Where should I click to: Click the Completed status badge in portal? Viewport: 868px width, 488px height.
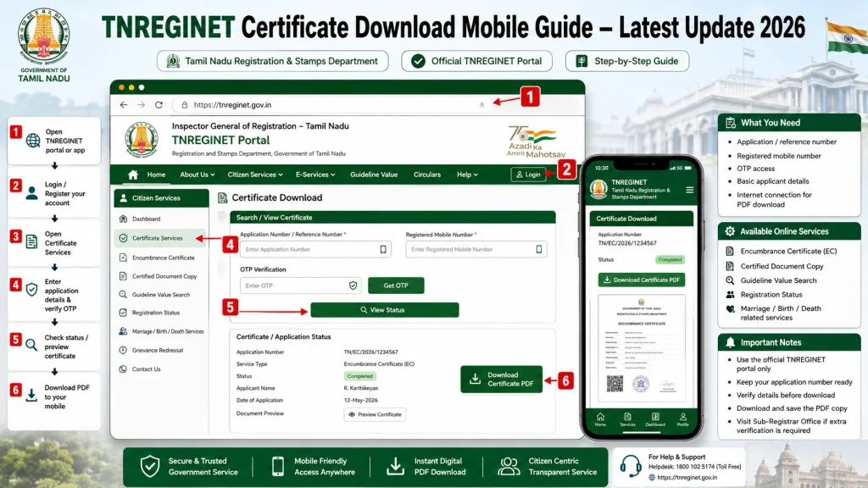359,376
